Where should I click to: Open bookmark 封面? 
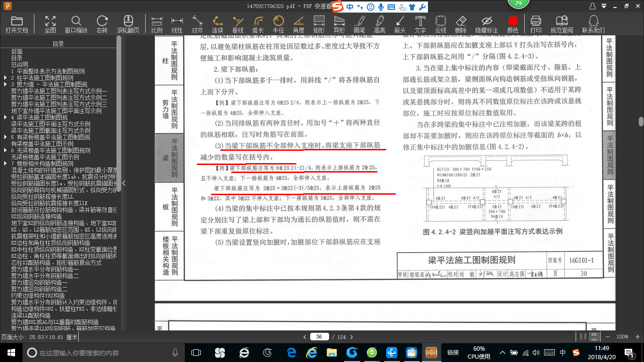[x=17, y=51]
